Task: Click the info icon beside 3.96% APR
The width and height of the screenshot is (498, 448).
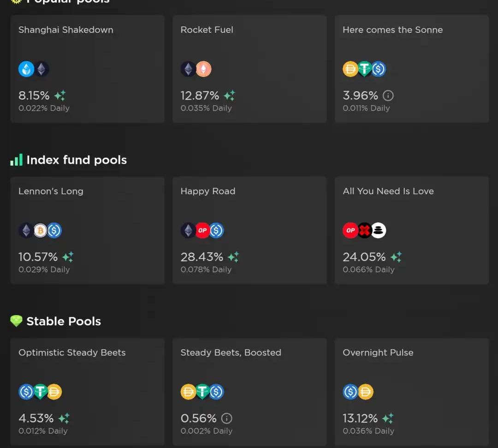Action: coord(388,96)
